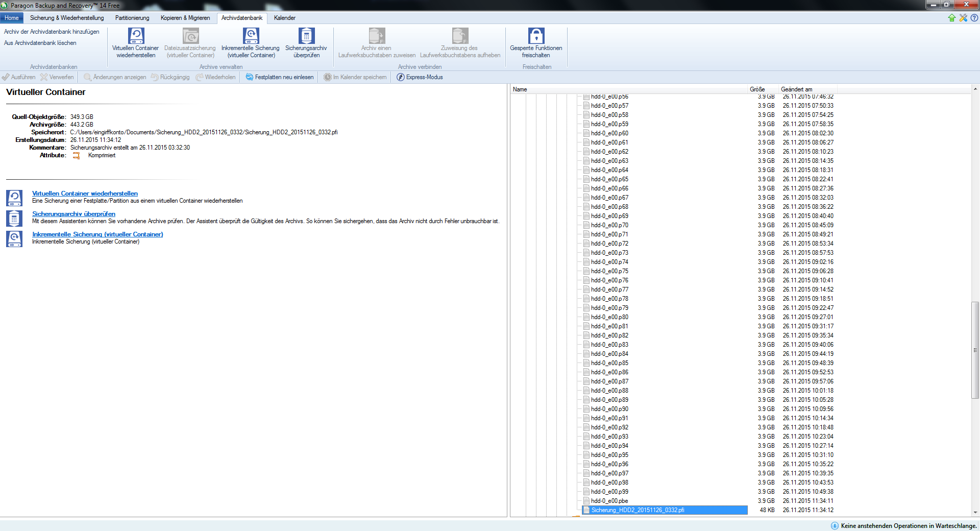Switch to Express-Modus
The image size is (980, 531).
[x=420, y=77]
